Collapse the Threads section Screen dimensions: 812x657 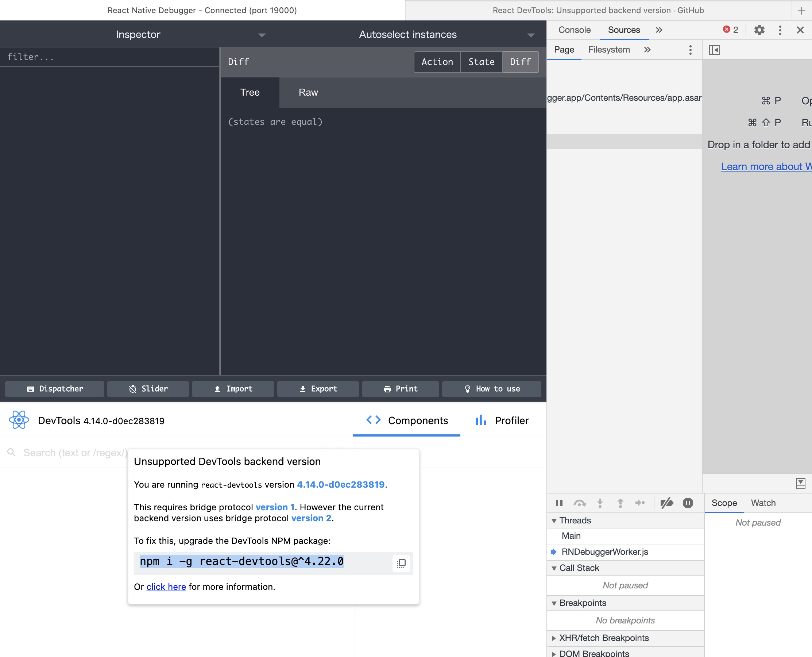pos(554,521)
